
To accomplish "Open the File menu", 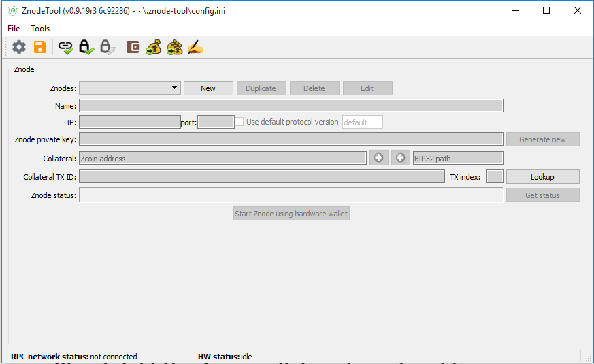I will [x=14, y=29].
